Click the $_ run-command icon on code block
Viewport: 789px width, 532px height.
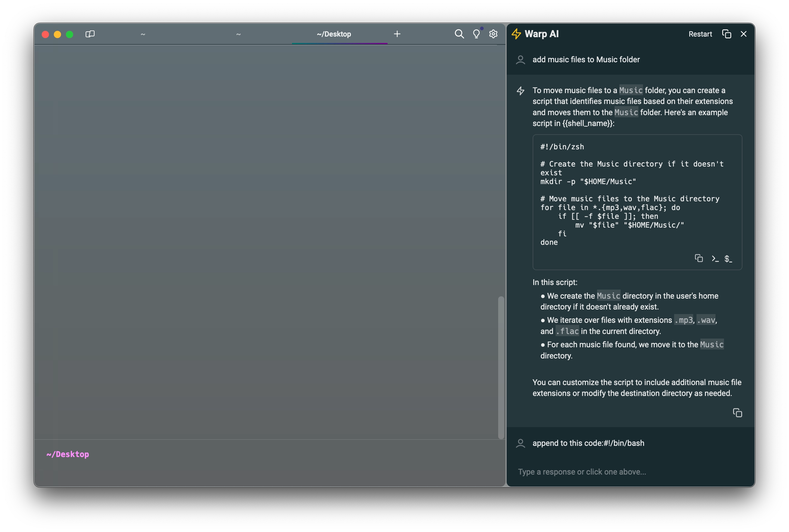(x=728, y=258)
